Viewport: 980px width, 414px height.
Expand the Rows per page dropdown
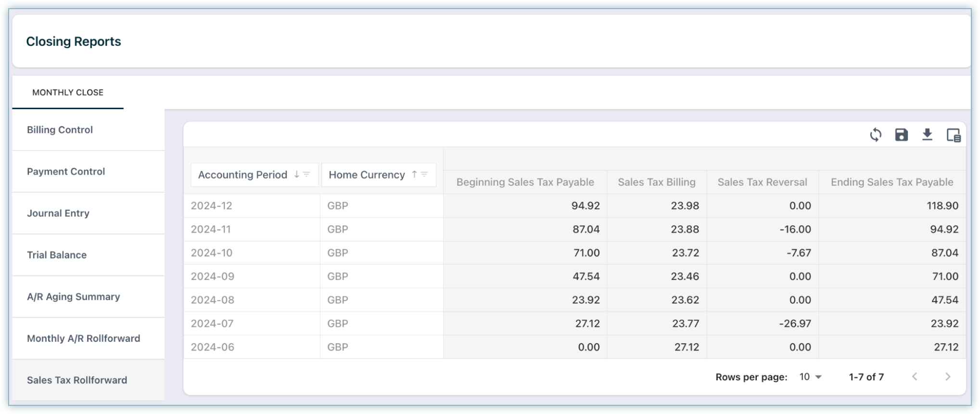click(811, 377)
